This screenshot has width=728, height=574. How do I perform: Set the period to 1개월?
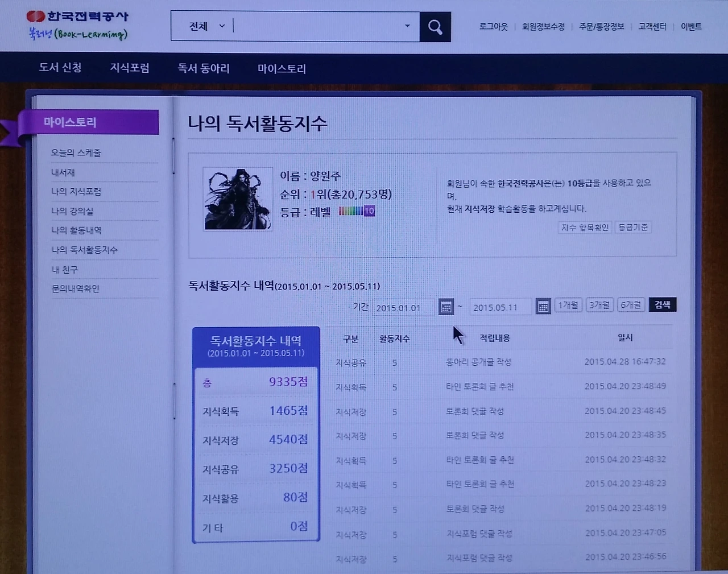click(x=568, y=305)
